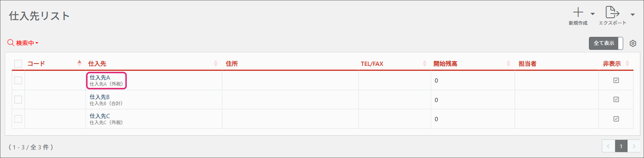The image size is (644, 158).
Task: Sort by 仕入先 column arrow icon
Action: pos(216,63)
